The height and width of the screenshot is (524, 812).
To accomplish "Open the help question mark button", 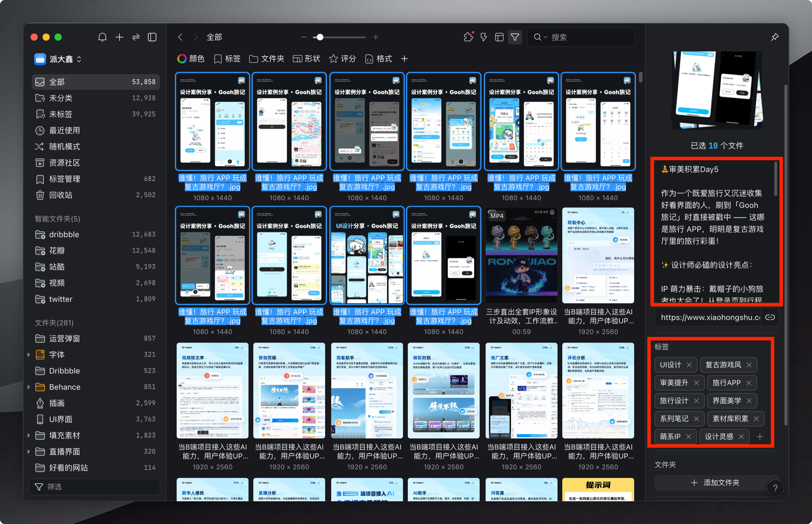I will [775, 488].
